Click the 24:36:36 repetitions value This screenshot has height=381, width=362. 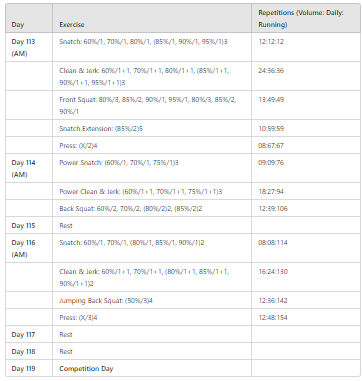[x=271, y=71]
